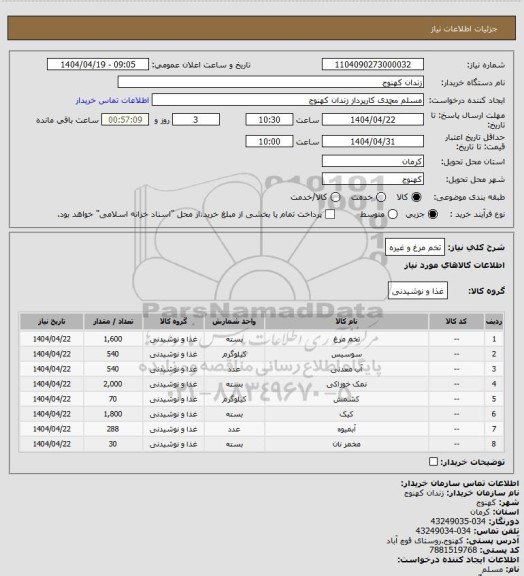Click the quantity 2,000 cell

(x=113, y=384)
